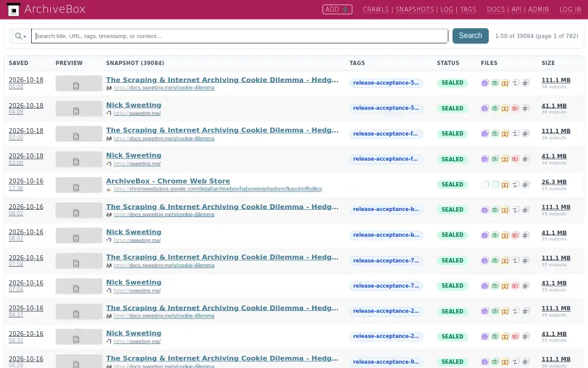Open purple archive icon, 2026-10-18 04:08 Cookie Dilemma row
This screenshot has width=588, height=368.
(x=484, y=83)
